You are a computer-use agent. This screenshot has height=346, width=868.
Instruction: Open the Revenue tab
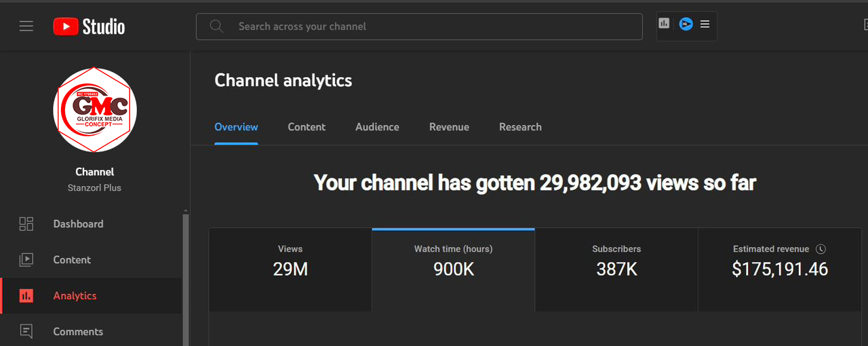coord(449,127)
